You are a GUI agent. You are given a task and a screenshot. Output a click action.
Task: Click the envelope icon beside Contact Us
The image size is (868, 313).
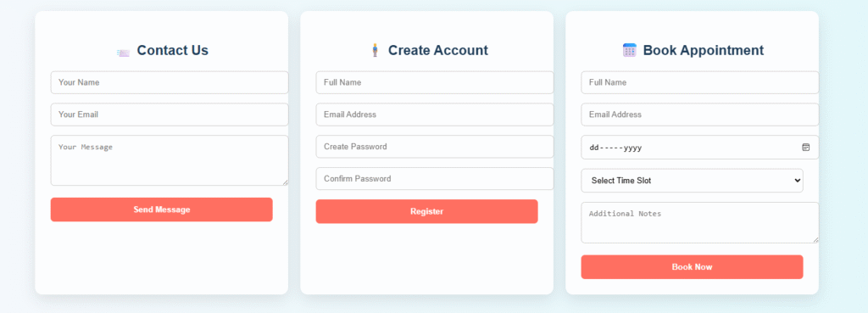pyautogui.click(x=123, y=53)
